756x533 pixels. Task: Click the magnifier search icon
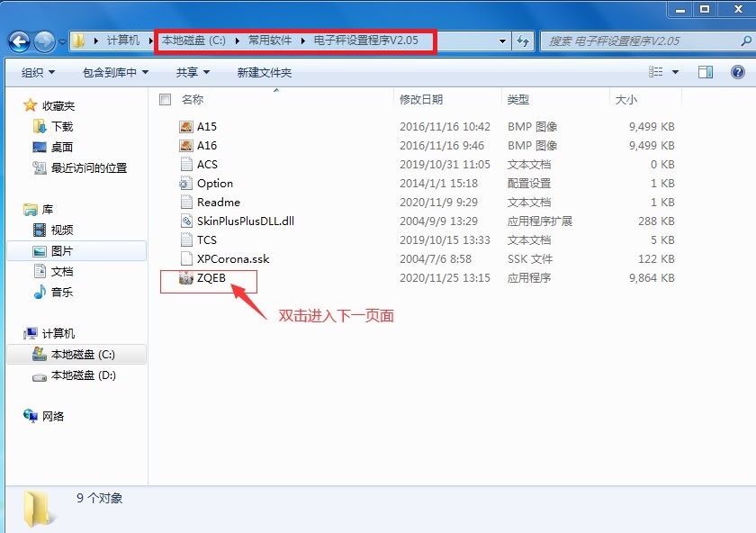745,41
